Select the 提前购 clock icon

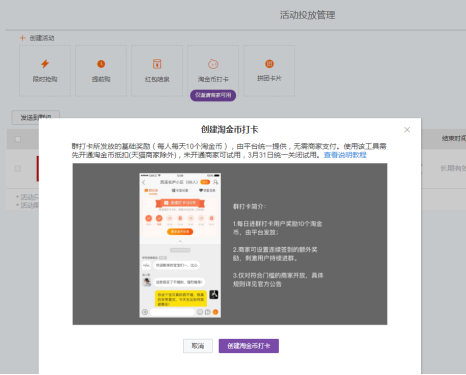[101, 64]
